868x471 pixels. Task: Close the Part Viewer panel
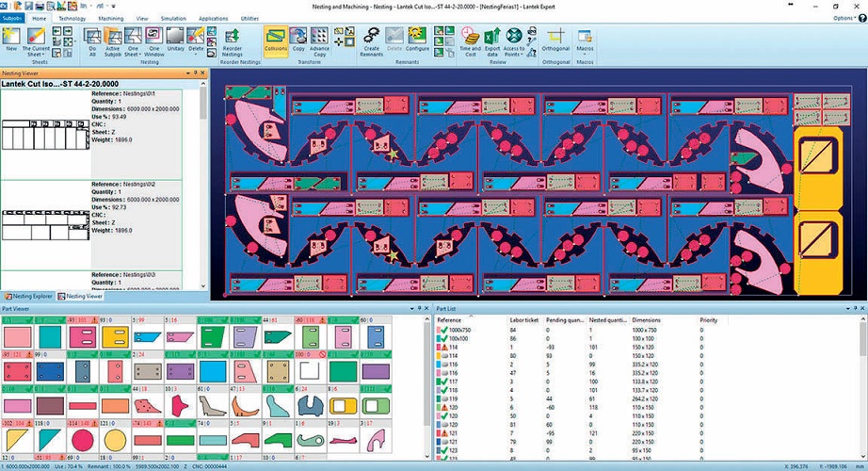pos(426,309)
